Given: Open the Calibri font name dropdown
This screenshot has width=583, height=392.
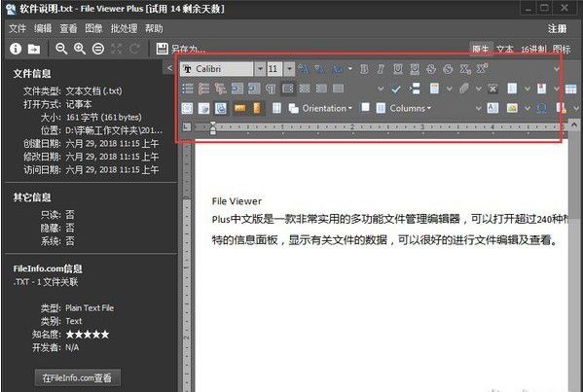Looking at the screenshot, I should [260, 69].
